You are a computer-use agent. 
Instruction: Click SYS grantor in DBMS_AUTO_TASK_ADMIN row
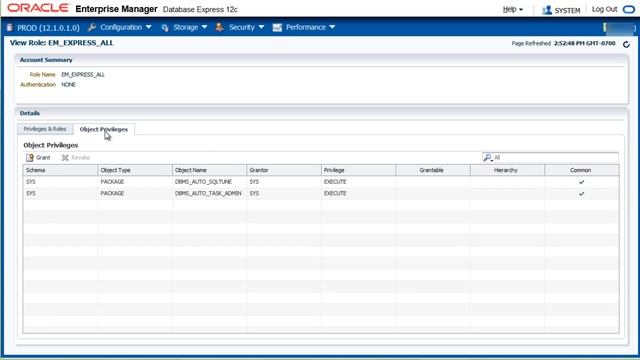[254, 193]
